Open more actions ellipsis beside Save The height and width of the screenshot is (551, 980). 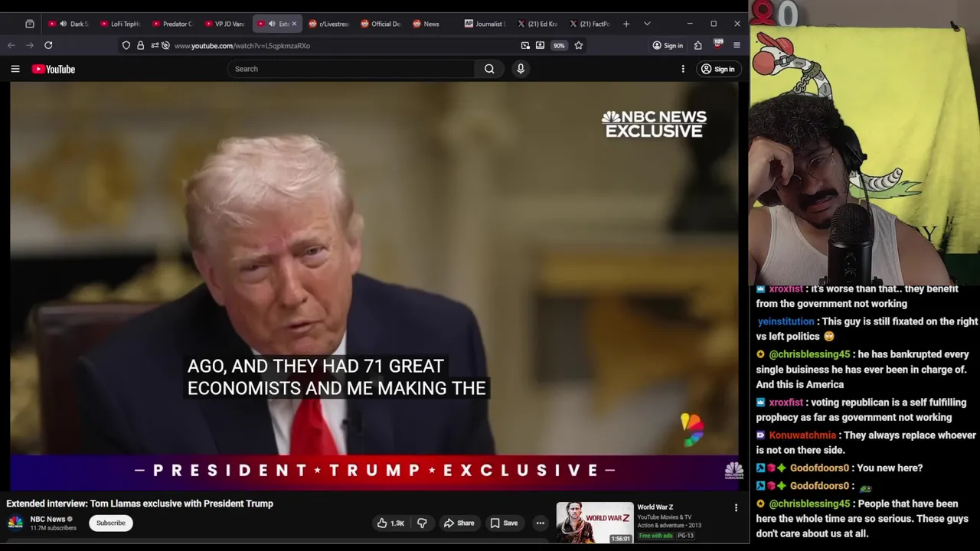point(541,523)
